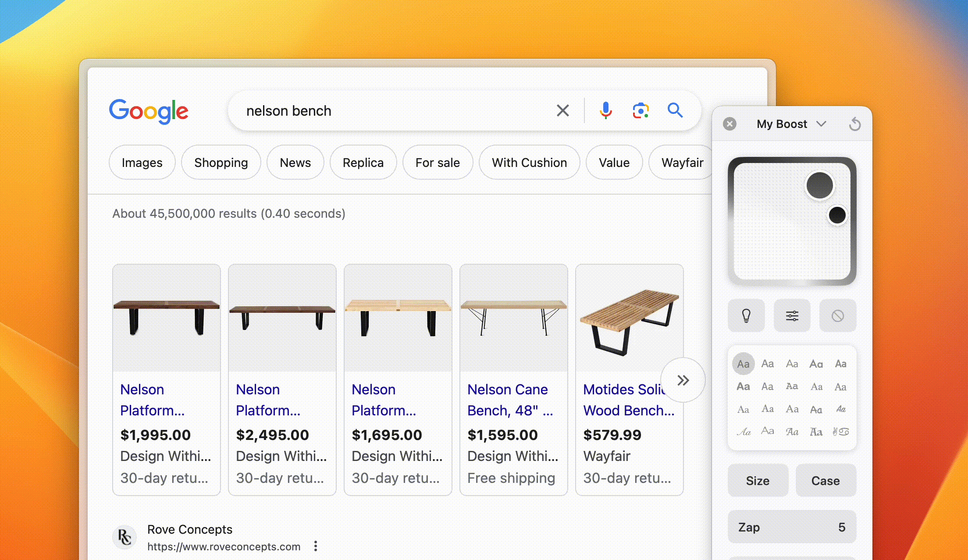
Task: Switch to the Images filter tab
Action: [142, 162]
